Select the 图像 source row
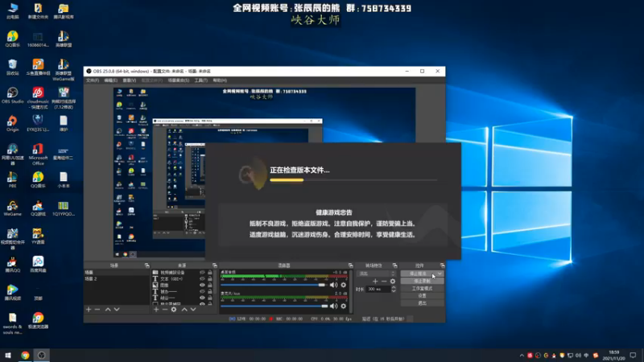Image resolution: width=644 pixels, height=362 pixels. coord(184,285)
